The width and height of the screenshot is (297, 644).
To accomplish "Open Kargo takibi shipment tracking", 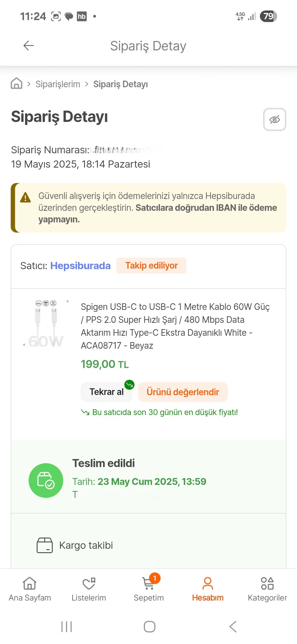I will click(x=86, y=545).
